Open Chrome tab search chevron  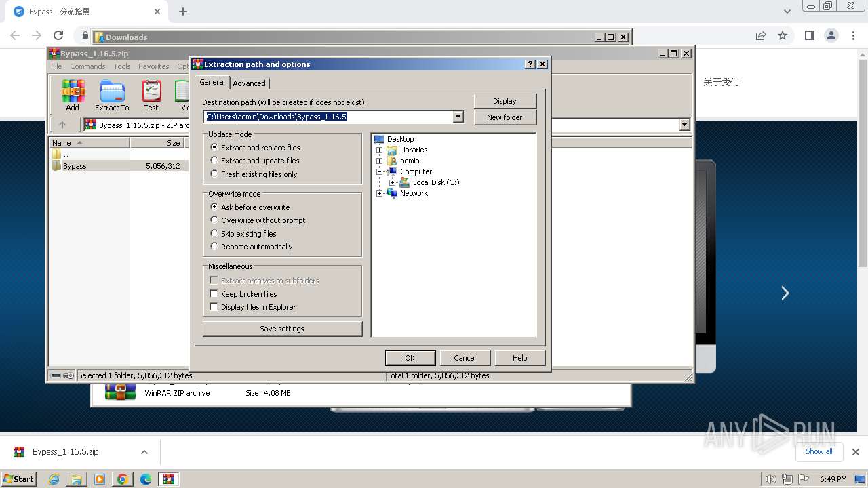787,12
